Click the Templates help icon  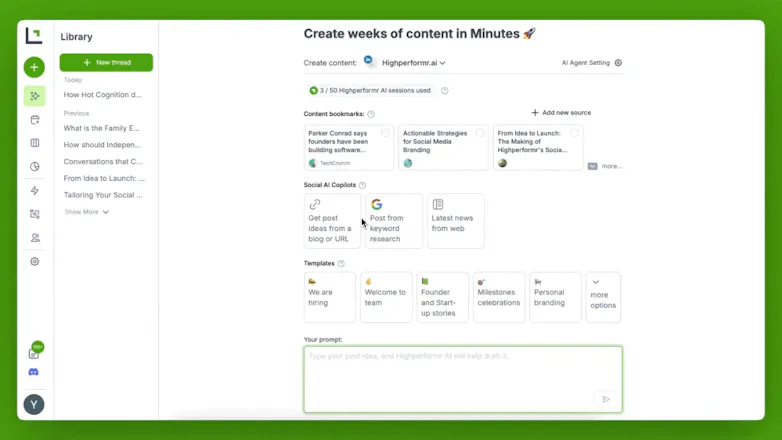[341, 263]
